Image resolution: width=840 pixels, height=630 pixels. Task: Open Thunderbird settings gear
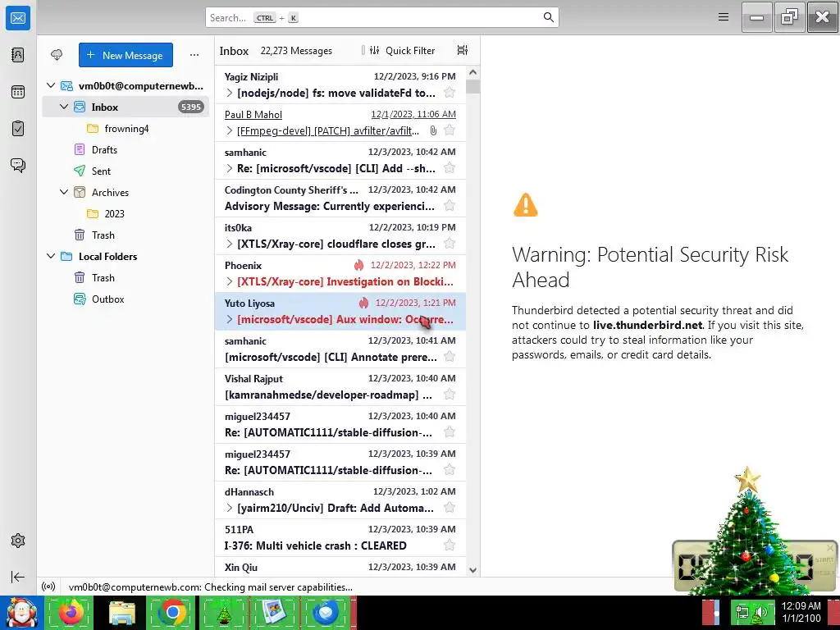tap(18, 541)
